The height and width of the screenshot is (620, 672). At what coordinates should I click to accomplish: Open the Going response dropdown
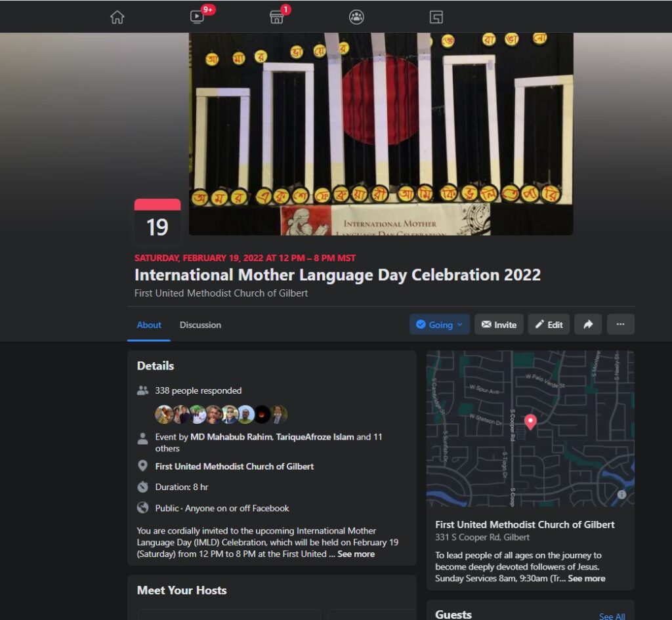coord(440,324)
